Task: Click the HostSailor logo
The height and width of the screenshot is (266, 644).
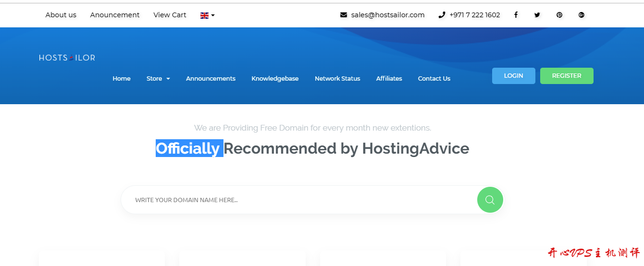Action: [67, 58]
